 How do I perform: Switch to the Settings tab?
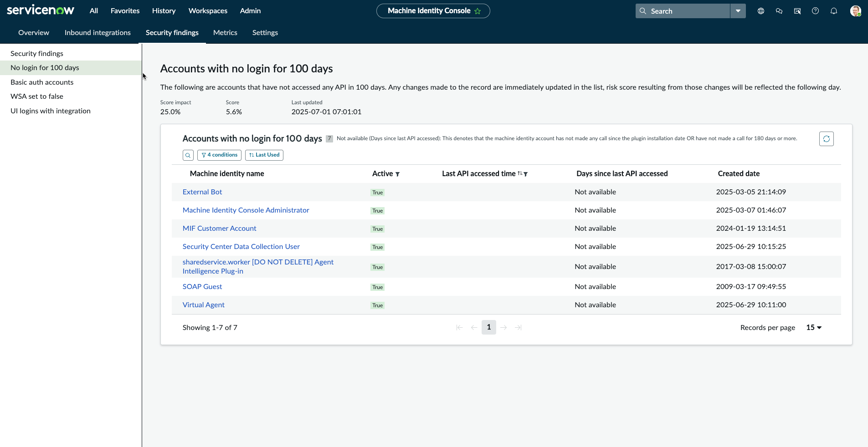click(x=265, y=33)
